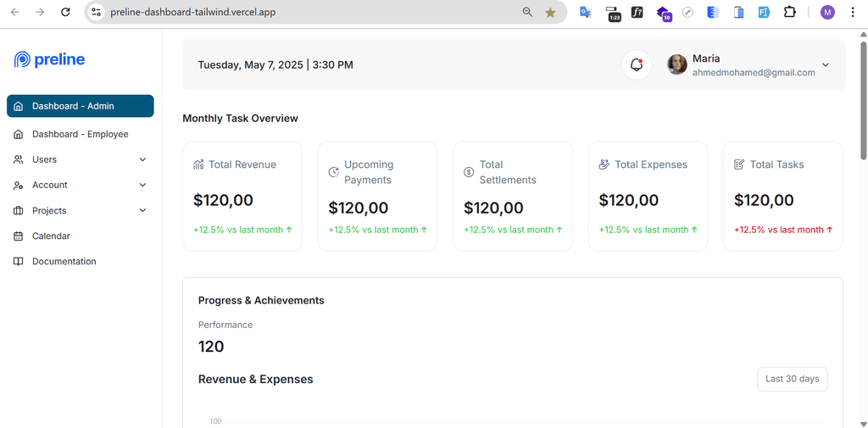Click the Total Revenue card title
The width and height of the screenshot is (868, 428).
[242, 164]
